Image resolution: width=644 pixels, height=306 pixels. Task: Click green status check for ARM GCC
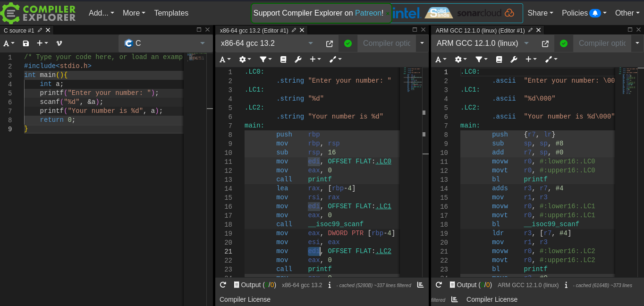click(x=564, y=43)
